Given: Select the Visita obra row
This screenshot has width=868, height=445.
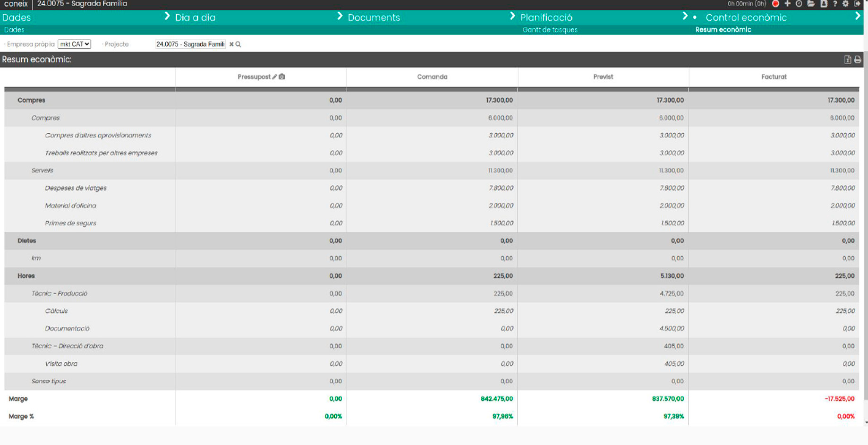Looking at the screenshot, I should 61,364.
